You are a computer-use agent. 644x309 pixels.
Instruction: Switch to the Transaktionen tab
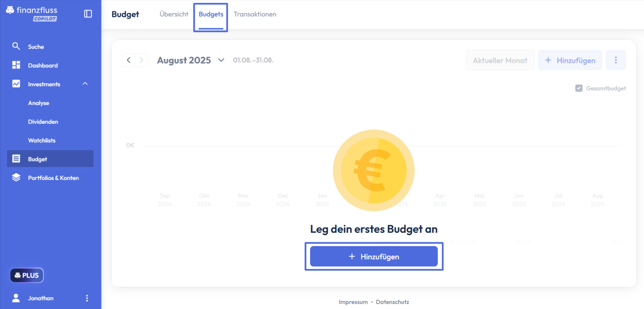point(255,14)
